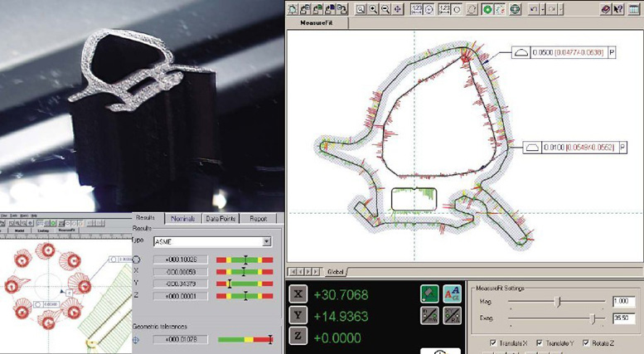Viewport: 644px width, 354px height.
Task: Open the Data Points tab
Action: coord(219,219)
